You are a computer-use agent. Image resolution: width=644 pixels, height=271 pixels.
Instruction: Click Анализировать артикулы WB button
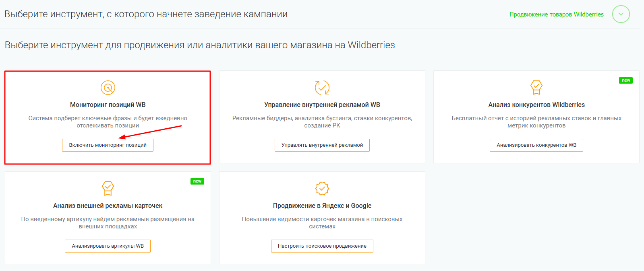108,246
